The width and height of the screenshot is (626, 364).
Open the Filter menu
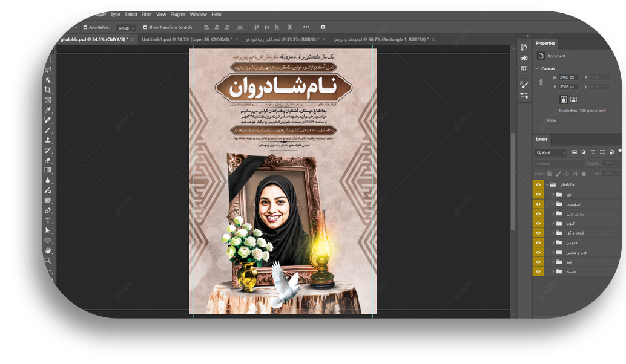147,14
